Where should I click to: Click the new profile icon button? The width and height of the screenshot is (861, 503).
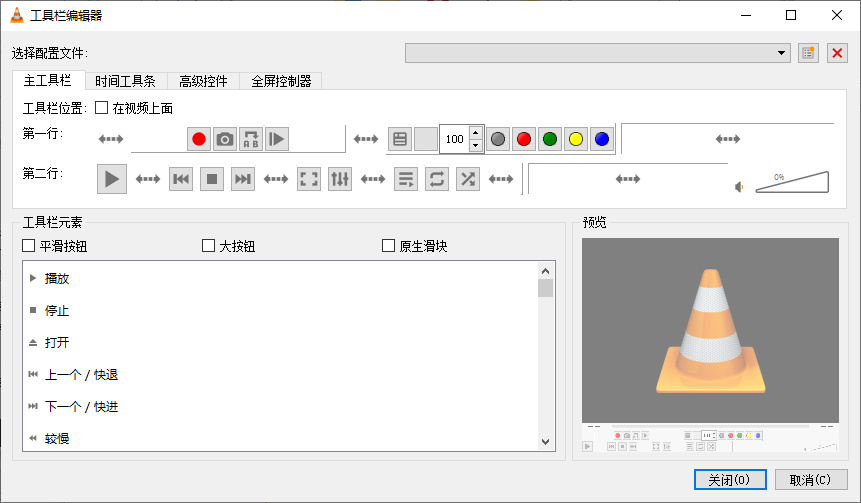click(808, 53)
